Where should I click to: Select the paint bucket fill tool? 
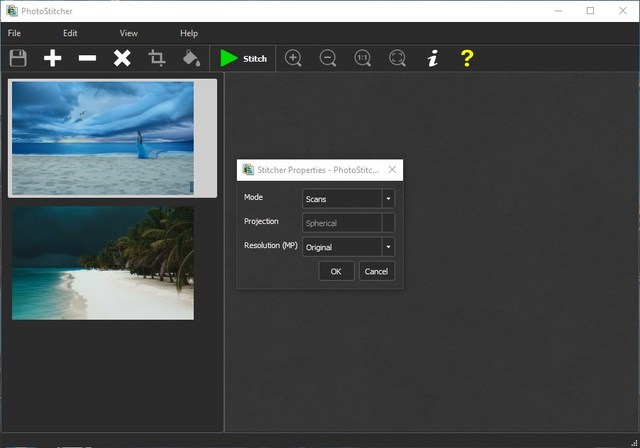pos(191,58)
